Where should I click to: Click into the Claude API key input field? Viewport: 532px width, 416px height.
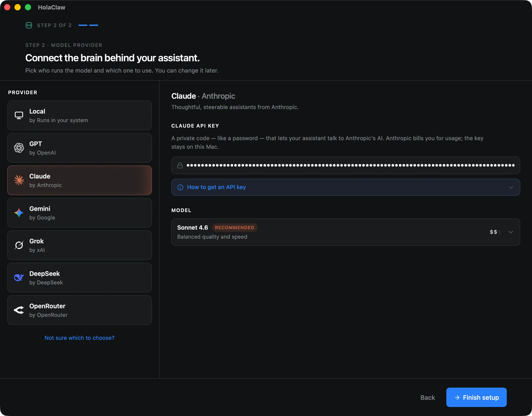pos(346,165)
